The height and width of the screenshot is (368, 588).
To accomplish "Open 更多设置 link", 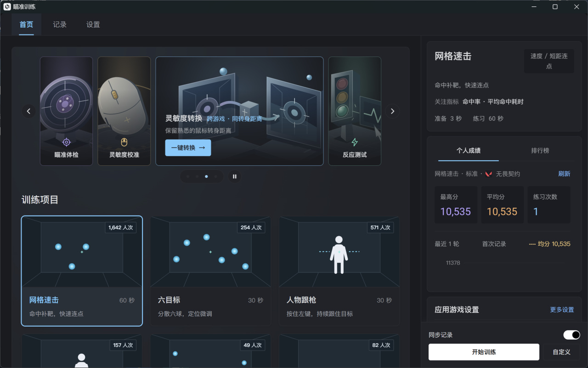I will (562, 310).
